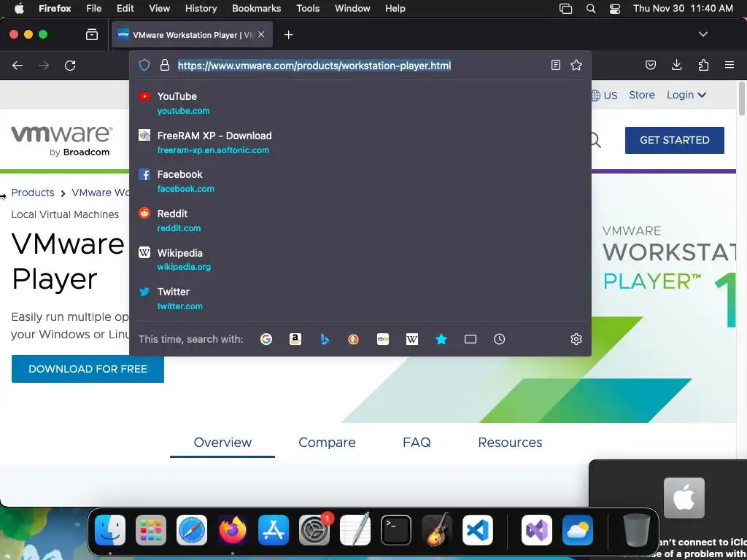
Task: Bookmark this page with the star icon
Action: coord(576,65)
